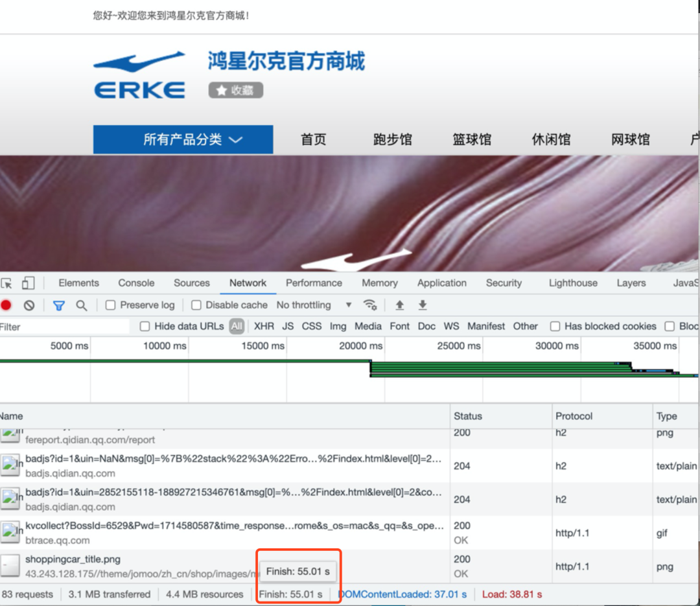This screenshot has height=606, width=700.
Task: Open the 跑步馆 navigation link
Action: point(392,139)
